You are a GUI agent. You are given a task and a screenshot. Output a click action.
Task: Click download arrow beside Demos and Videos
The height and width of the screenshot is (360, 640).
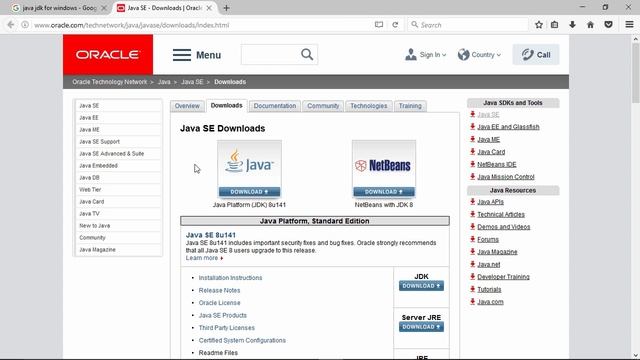coord(472,227)
